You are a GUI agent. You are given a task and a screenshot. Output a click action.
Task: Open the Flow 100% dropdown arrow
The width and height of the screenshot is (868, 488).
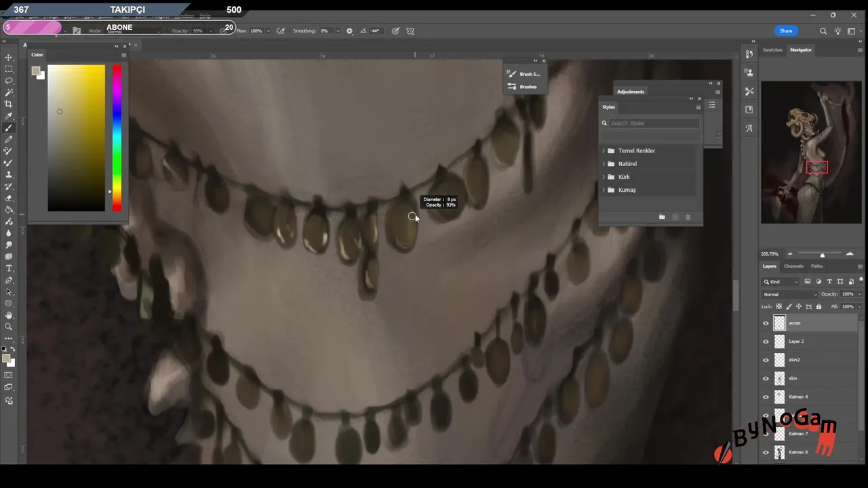[268, 31]
